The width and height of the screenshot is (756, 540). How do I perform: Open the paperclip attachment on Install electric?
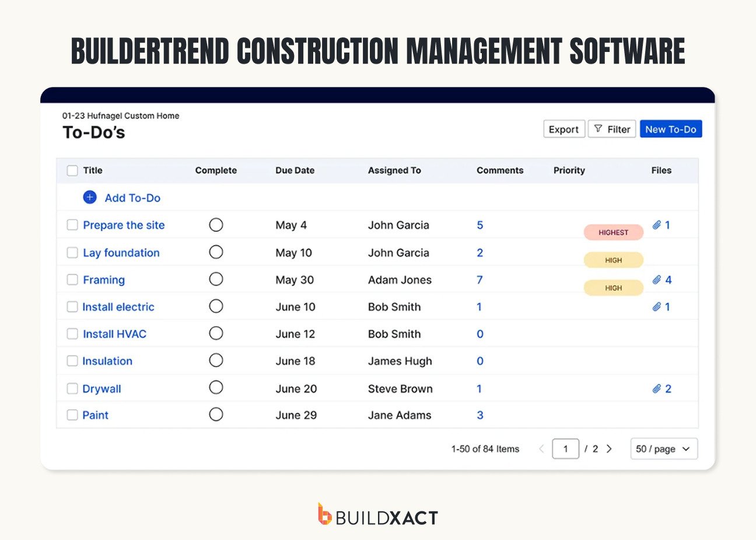657,306
